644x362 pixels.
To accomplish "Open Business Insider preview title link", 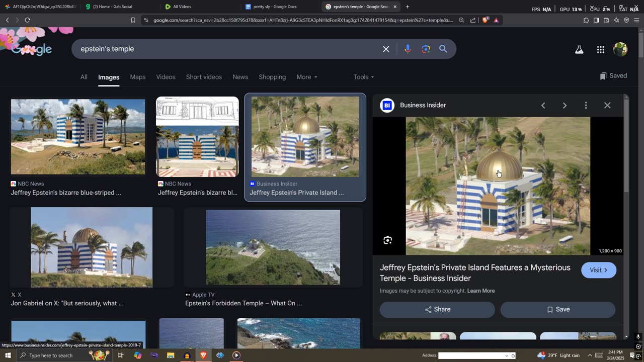I will click(x=475, y=273).
